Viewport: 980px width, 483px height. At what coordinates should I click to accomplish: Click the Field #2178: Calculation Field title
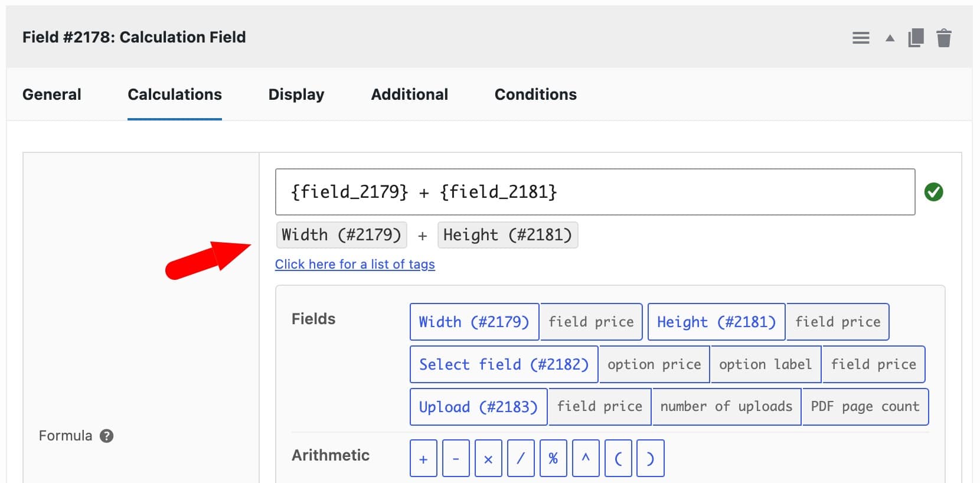point(134,37)
